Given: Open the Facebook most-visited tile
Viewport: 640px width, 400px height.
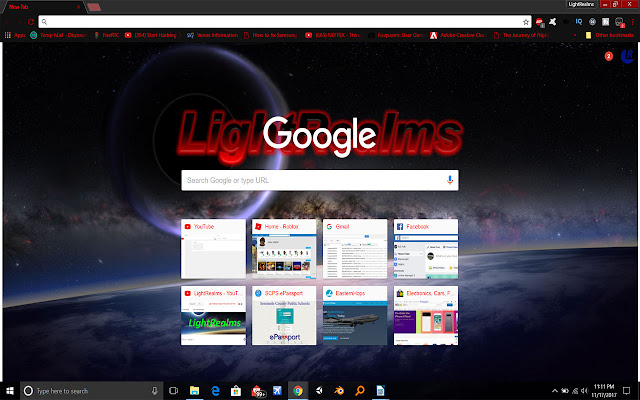Looking at the screenshot, I should 426,249.
